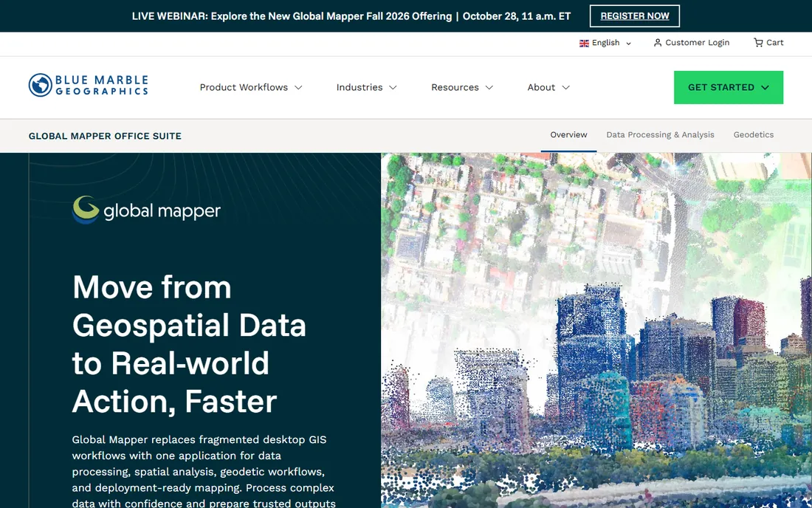Open the About menu
The height and width of the screenshot is (508, 812).
tap(548, 88)
